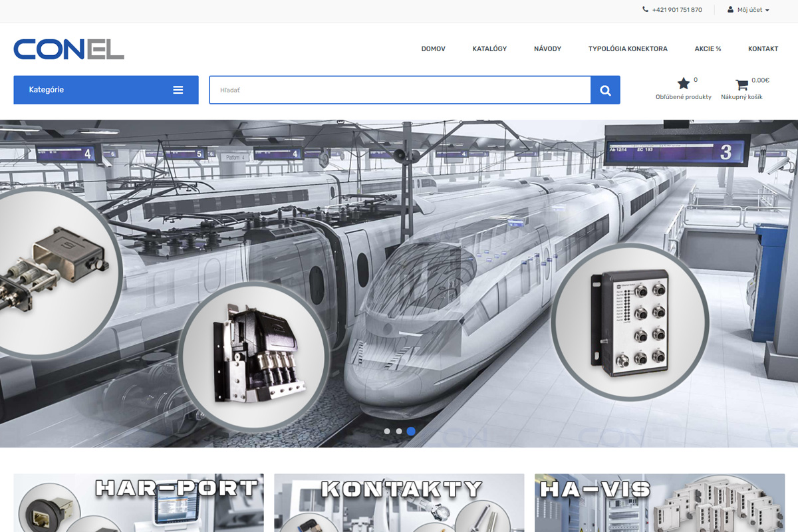
Task: Show the first carousel slide
Action: pos(387,432)
